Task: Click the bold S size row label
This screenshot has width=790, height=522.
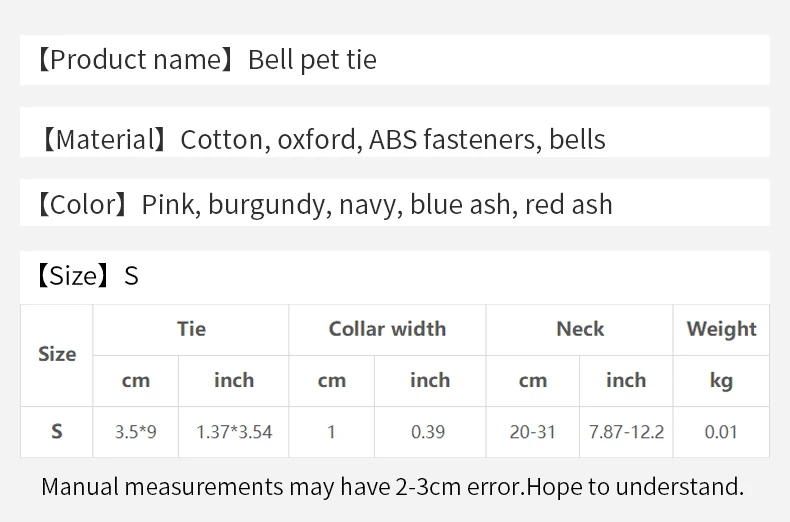Action: 57,432
